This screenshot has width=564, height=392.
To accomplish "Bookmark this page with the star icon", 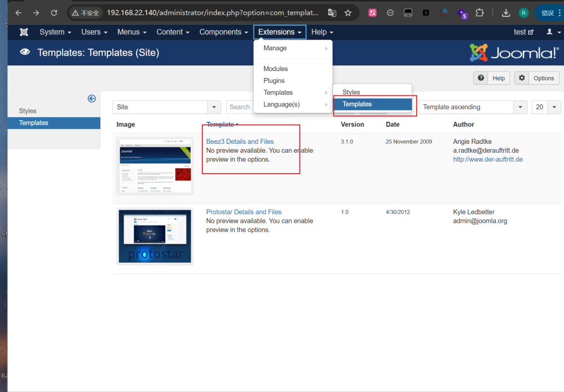I will point(348,12).
